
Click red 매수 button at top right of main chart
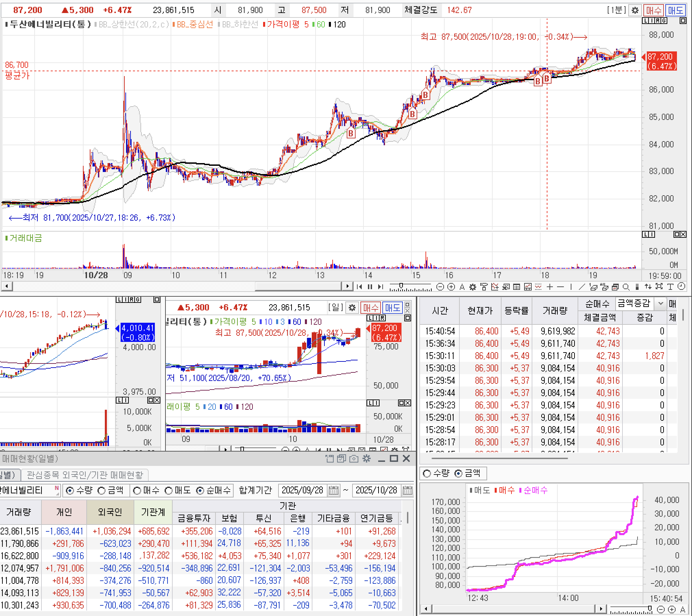click(653, 10)
